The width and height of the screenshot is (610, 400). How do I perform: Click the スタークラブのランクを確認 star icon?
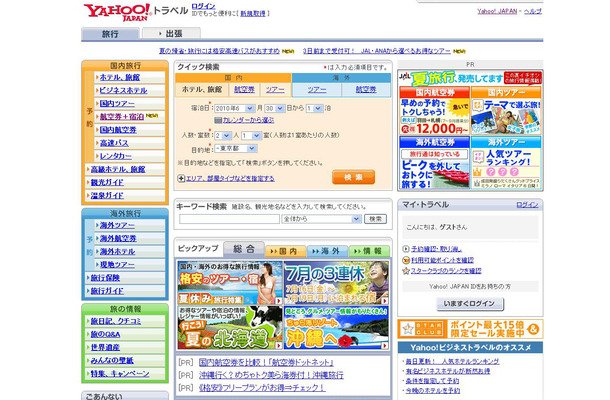[406, 270]
